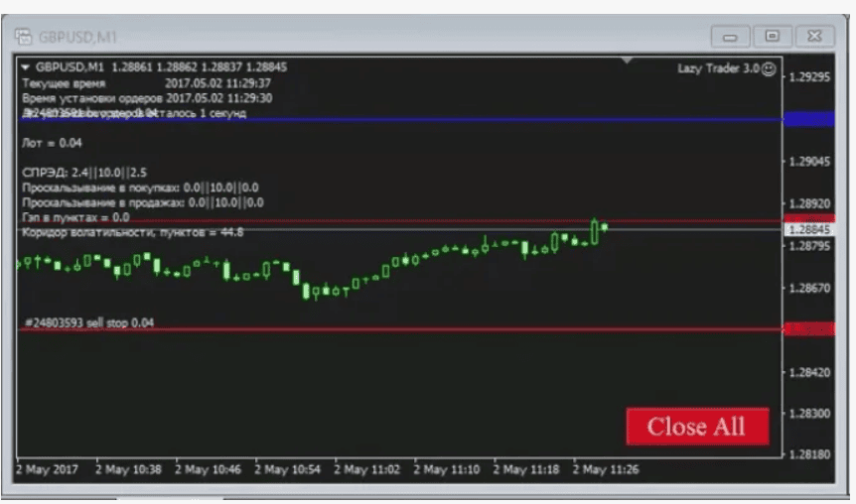Image resolution: width=856 pixels, height=504 pixels.
Task: Select the blue buy stop order line
Action: pos(400,119)
